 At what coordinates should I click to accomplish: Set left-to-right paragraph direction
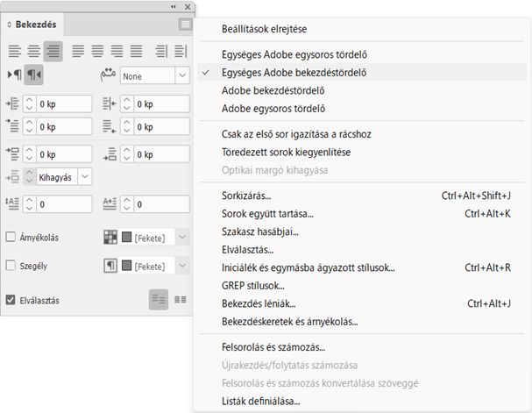tap(15, 75)
